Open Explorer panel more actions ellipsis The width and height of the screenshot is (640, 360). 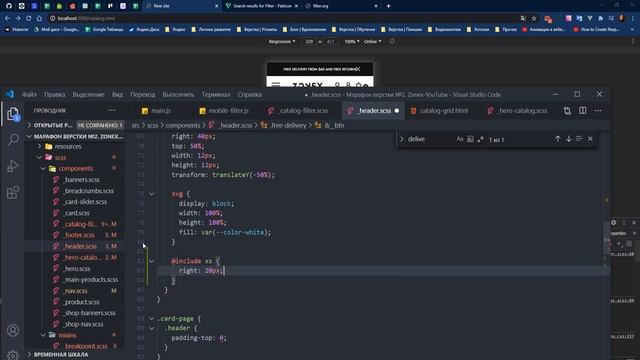(x=112, y=111)
